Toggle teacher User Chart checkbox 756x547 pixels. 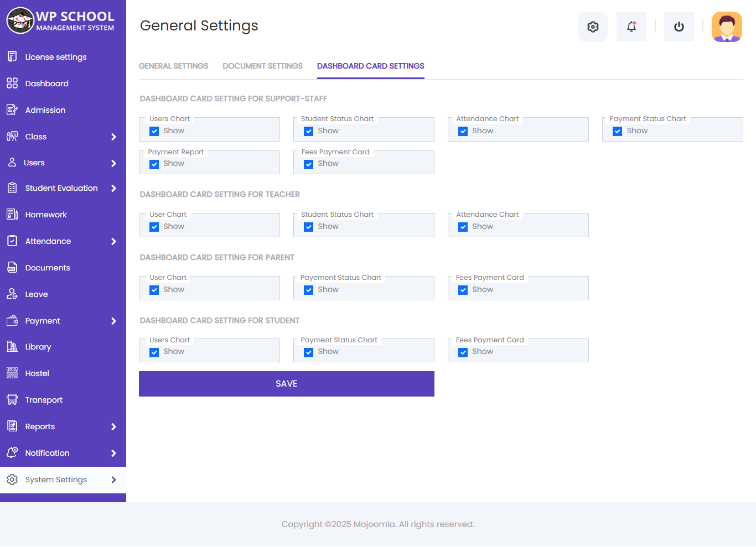click(x=154, y=227)
